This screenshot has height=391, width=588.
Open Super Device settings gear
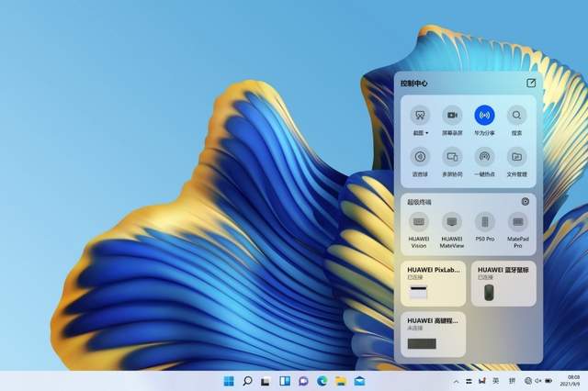[x=526, y=201]
